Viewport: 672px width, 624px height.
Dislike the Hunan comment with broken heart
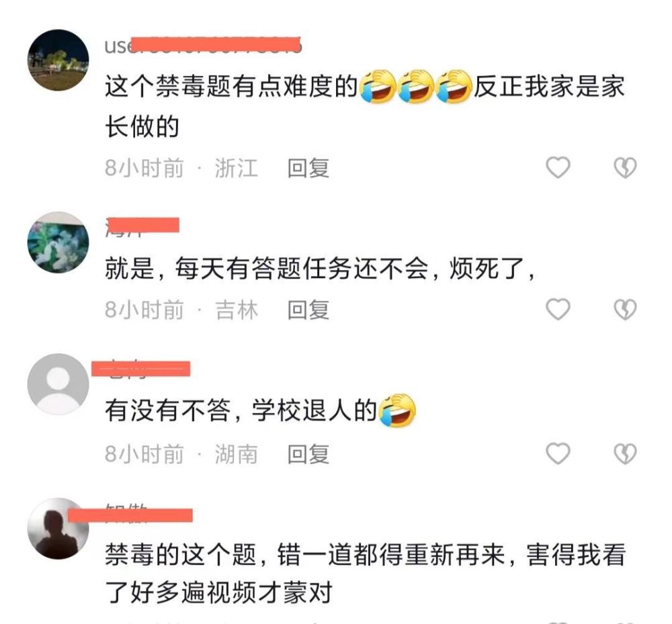(625, 453)
